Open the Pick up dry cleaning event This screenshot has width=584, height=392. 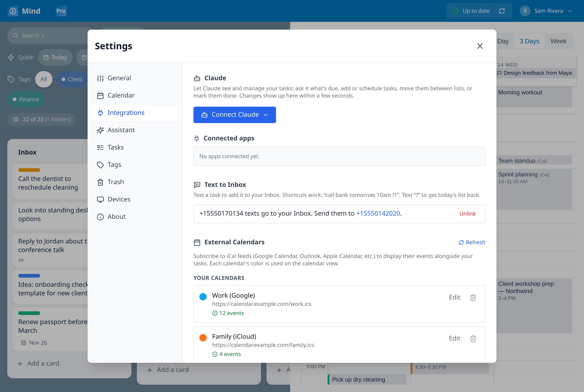pyautogui.click(x=367, y=379)
